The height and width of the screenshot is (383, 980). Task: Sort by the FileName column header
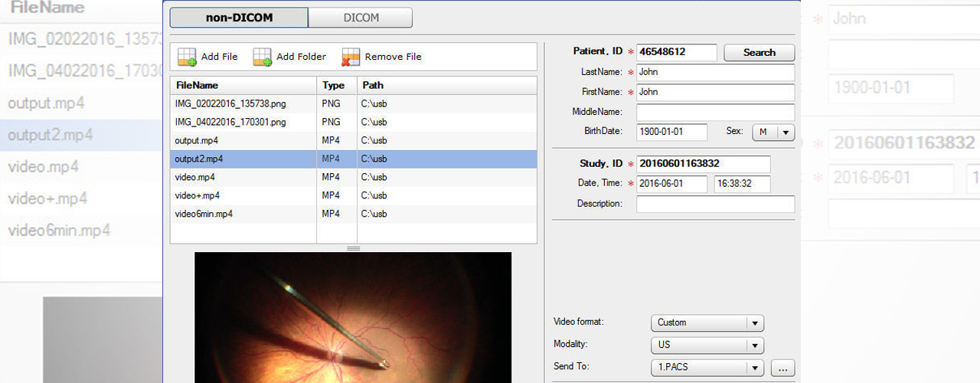point(243,85)
